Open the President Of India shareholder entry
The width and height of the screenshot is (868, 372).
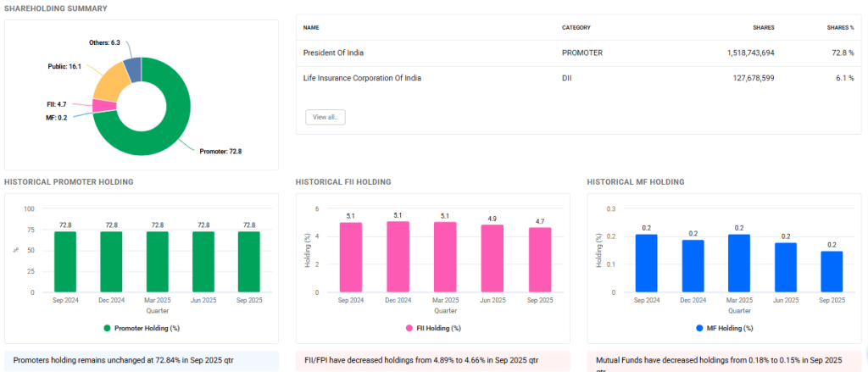333,53
